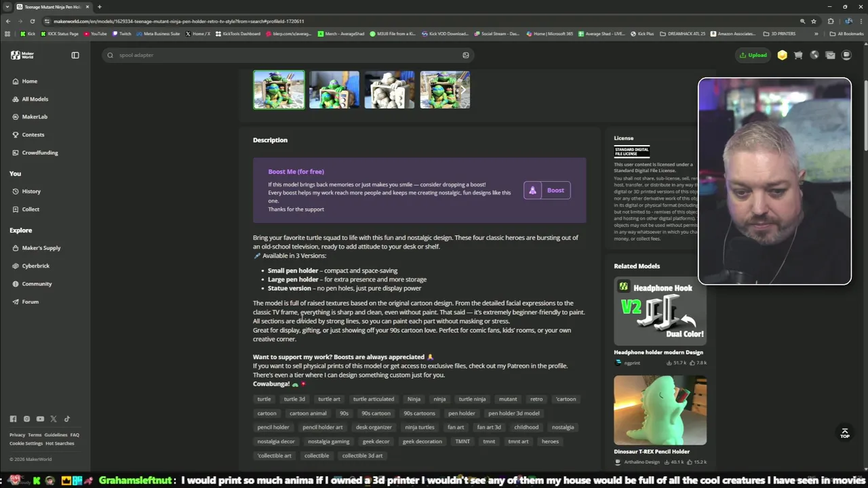This screenshot has height=488, width=868.
Task: Select the gray unpainted model thumbnail
Action: point(389,89)
